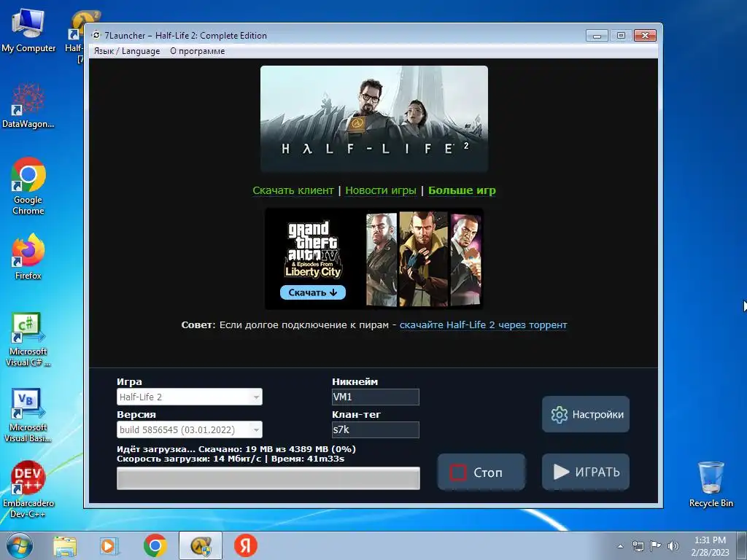The width and height of the screenshot is (747, 560).
Task: Launch Windows Media Player from taskbar
Action: [x=109, y=545]
